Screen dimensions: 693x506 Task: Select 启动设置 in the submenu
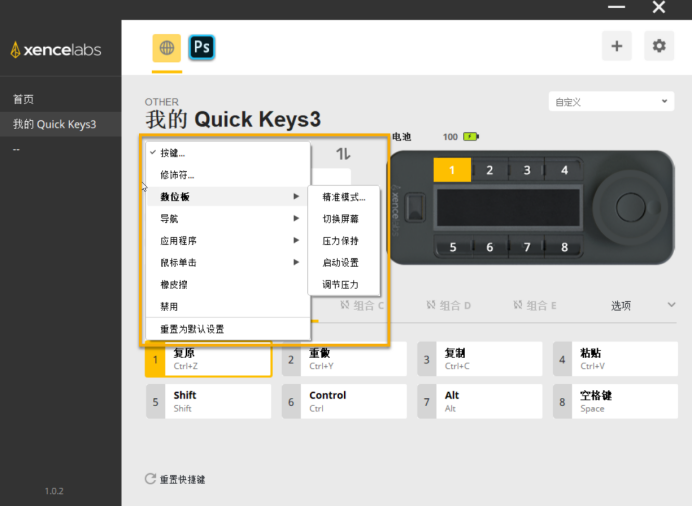click(x=344, y=263)
